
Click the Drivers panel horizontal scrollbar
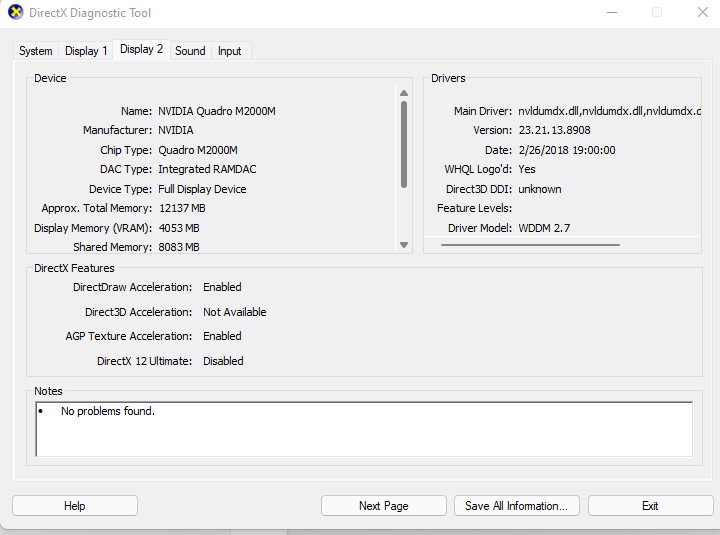click(x=530, y=245)
